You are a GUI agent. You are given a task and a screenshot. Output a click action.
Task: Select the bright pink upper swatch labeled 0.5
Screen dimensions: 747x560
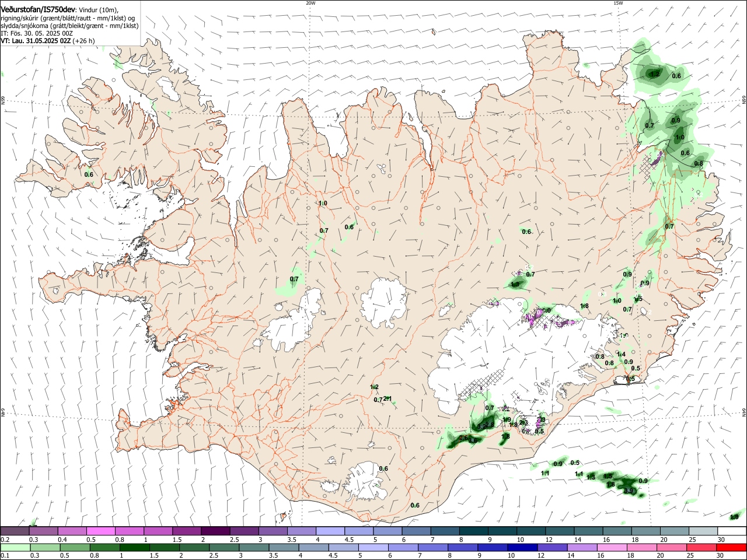100,531
